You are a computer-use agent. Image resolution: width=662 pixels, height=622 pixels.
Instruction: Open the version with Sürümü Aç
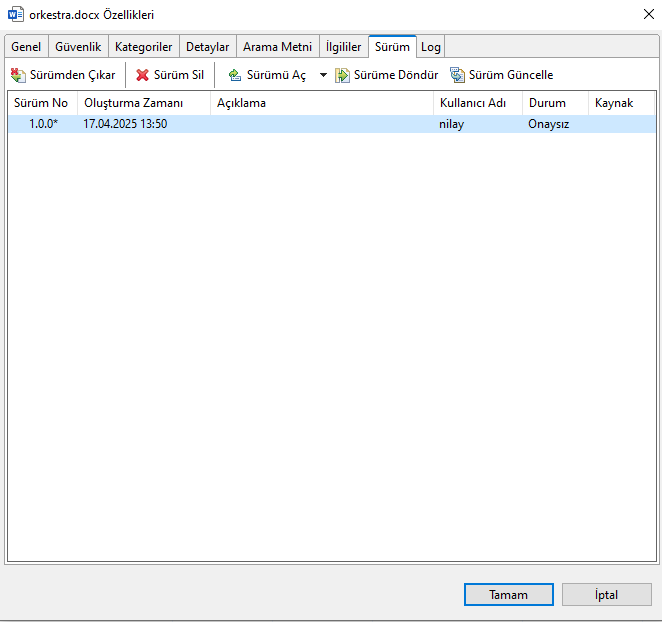[x=267, y=75]
